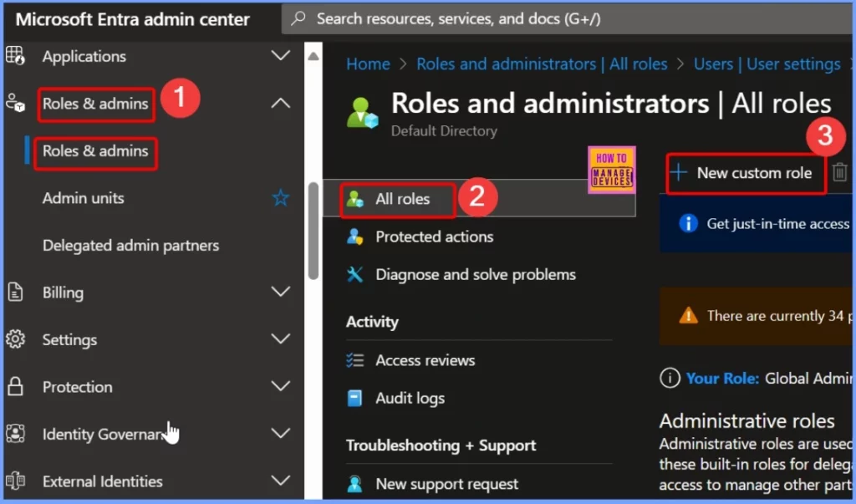This screenshot has height=504, width=856.
Task: Expand the Roles & admins parent section
Action: pos(95,104)
